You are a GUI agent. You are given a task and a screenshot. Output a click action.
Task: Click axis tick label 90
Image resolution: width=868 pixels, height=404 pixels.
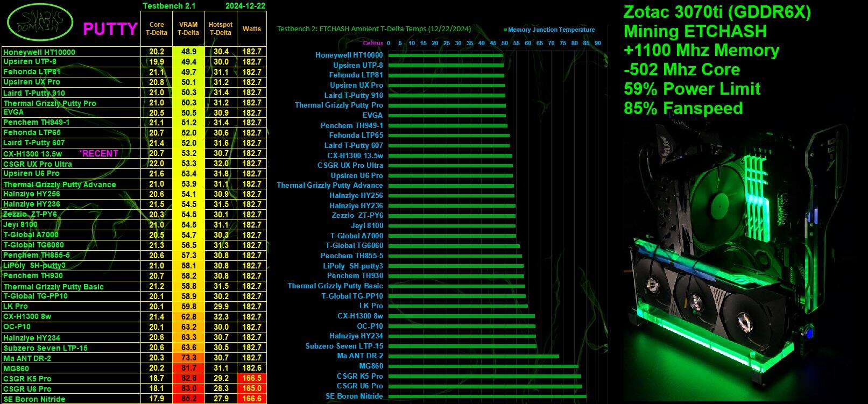coord(597,43)
